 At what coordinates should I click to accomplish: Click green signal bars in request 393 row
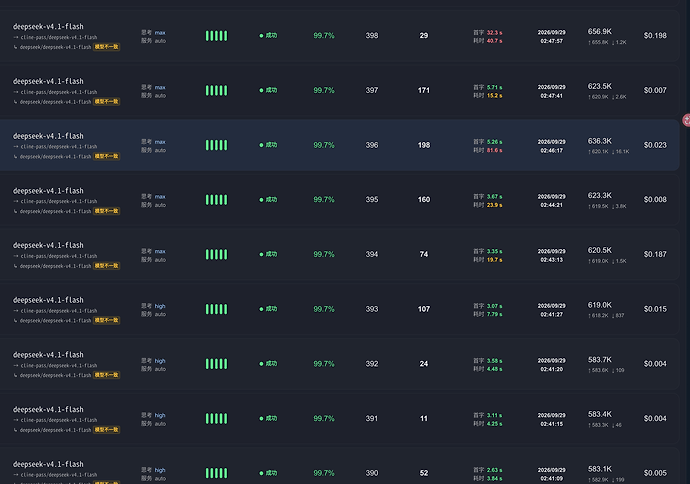coord(217,309)
